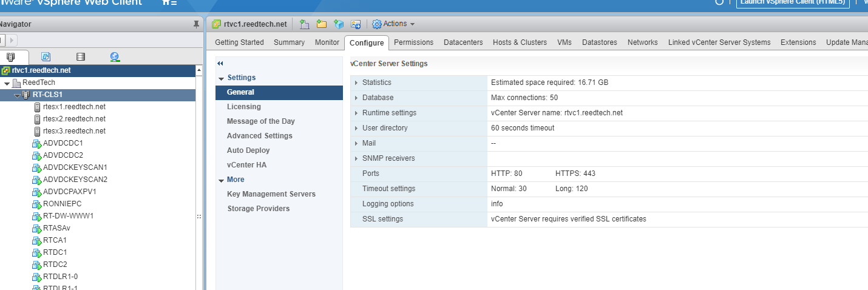Switch to VMs and Templates navigator tab
868x290 pixels.
pos(46,57)
